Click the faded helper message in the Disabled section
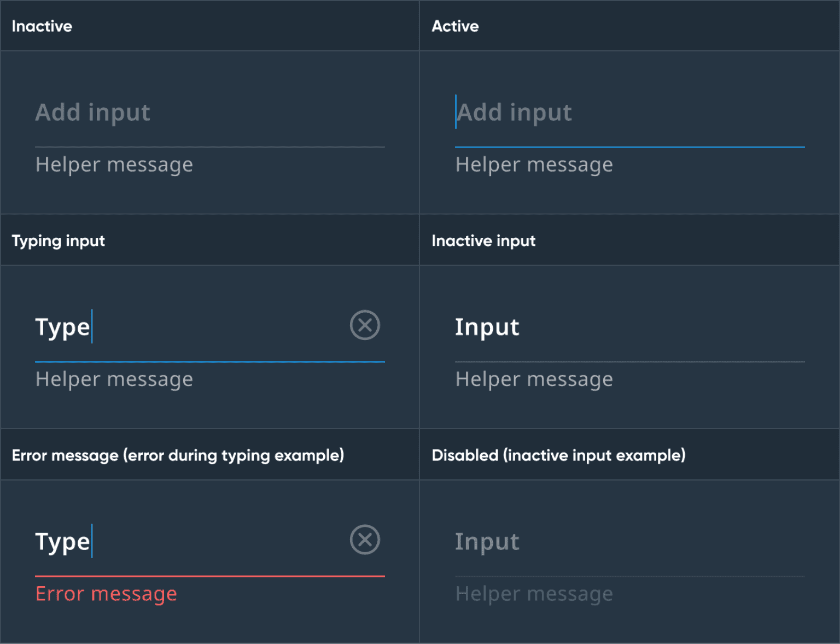The width and height of the screenshot is (840, 644). (534, 594)
